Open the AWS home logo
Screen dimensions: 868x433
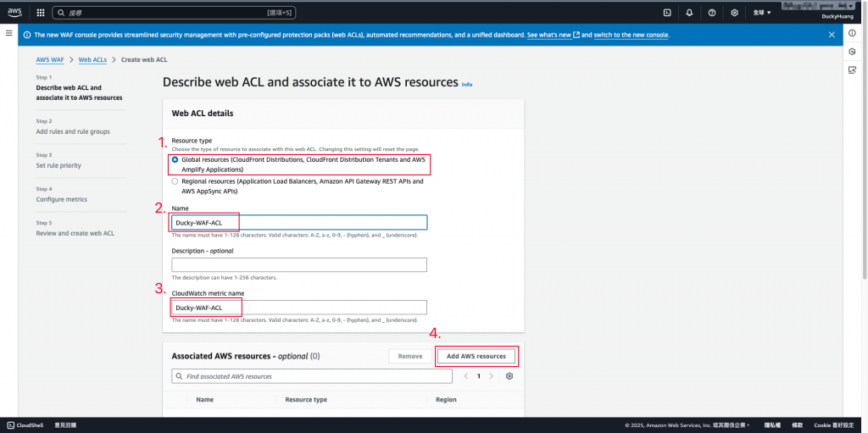[14, 12]
